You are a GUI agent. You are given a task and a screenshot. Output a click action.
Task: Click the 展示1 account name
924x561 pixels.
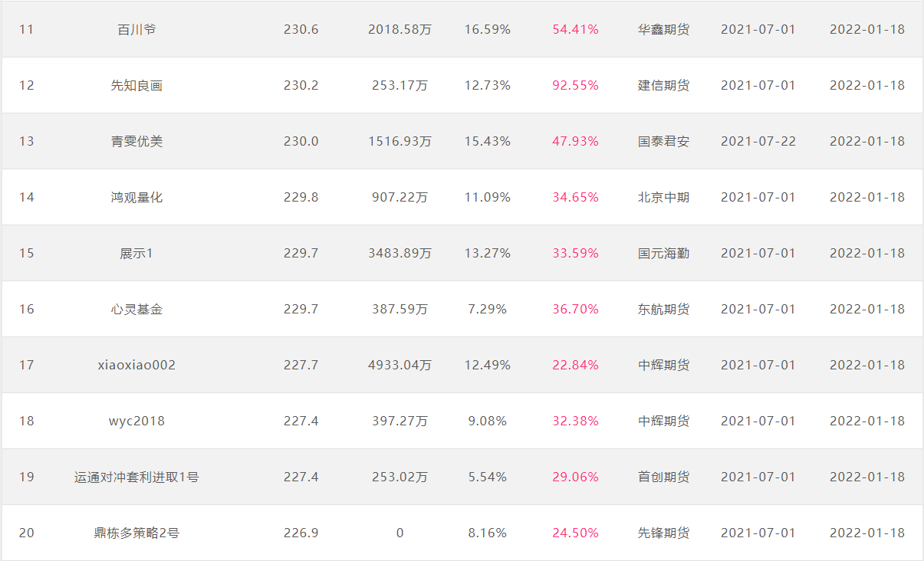[136, 254]
